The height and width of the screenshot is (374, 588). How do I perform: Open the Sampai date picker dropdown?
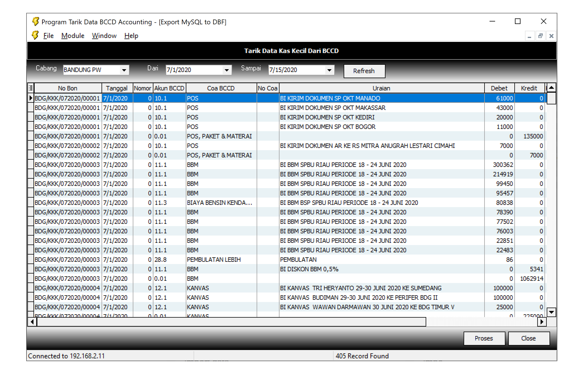(329, 70)
